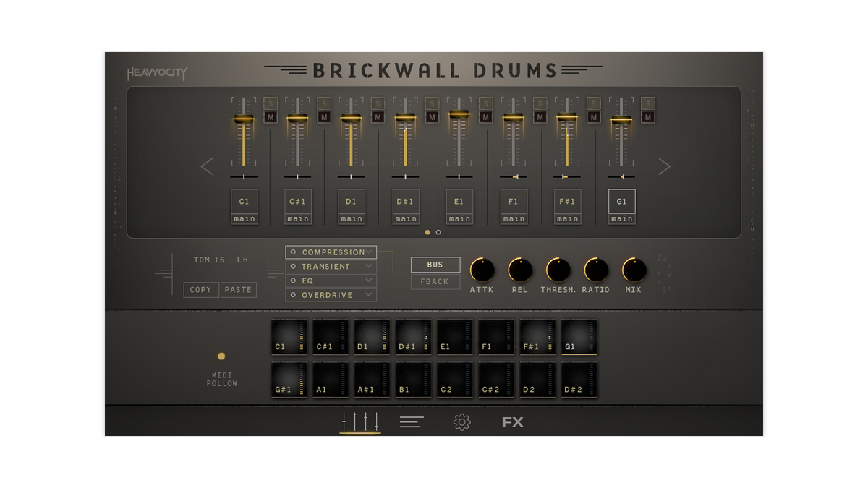Solo the C1 mixer channel
Viewport: 868px width, 488px height.
(x=271, y=104)
